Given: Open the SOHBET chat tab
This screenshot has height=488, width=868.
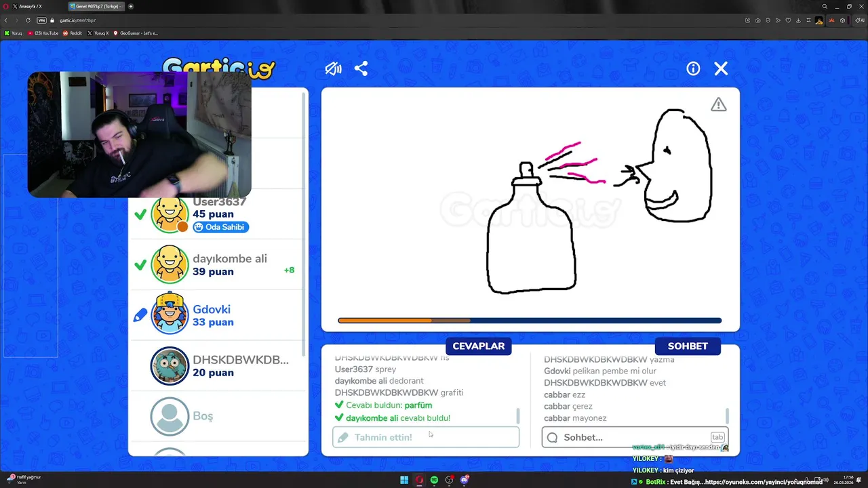Looking at the screenshot, I should 688,346.
